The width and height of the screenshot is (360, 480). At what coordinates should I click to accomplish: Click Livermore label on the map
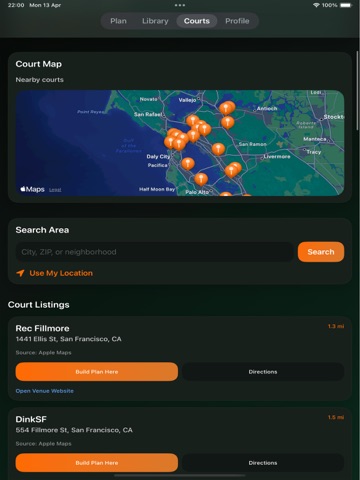tap(277, 157)
